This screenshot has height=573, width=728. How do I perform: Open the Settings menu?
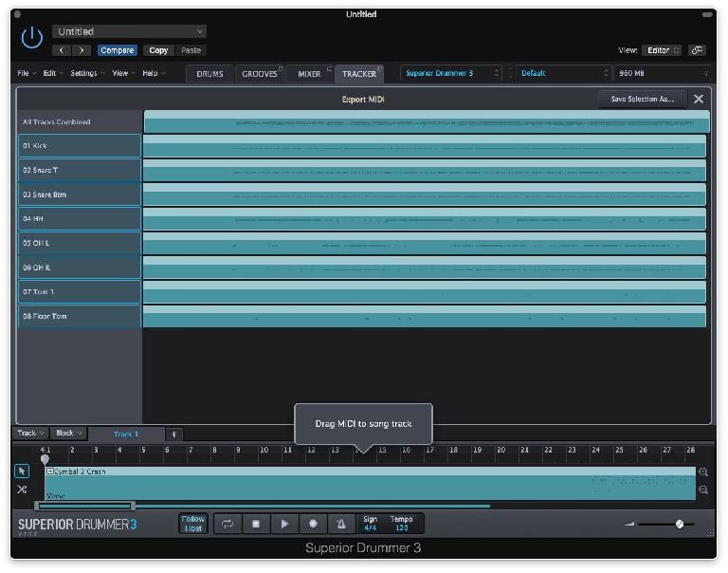coord(87,73)
